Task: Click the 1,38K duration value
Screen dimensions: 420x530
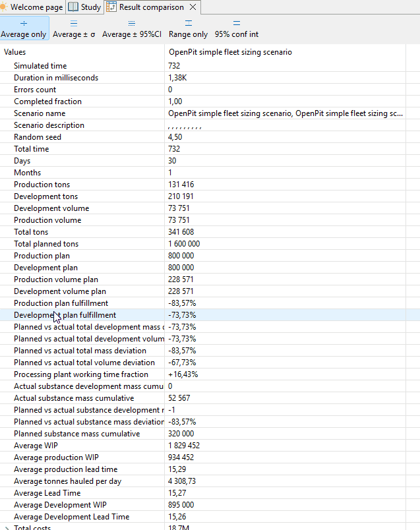Action: (x=177, y=78)
